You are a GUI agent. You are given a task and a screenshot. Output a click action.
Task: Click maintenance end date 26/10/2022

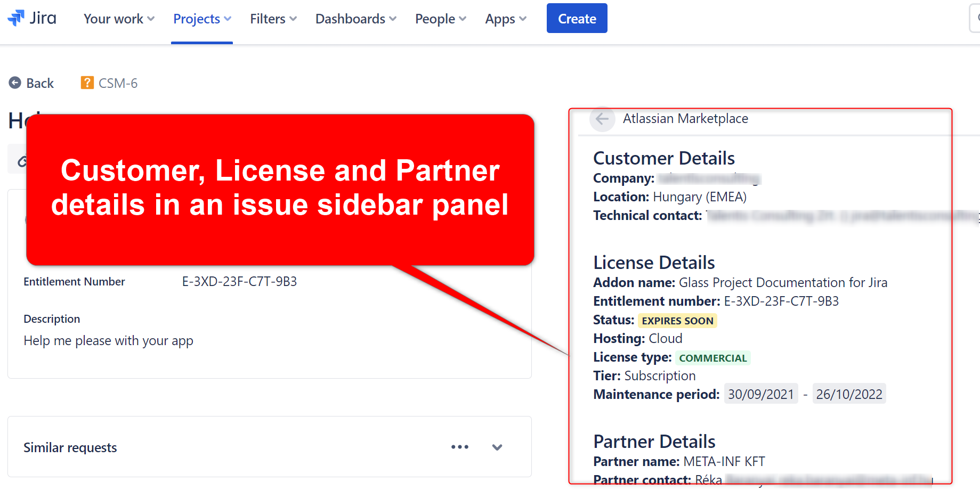(849, 394)
